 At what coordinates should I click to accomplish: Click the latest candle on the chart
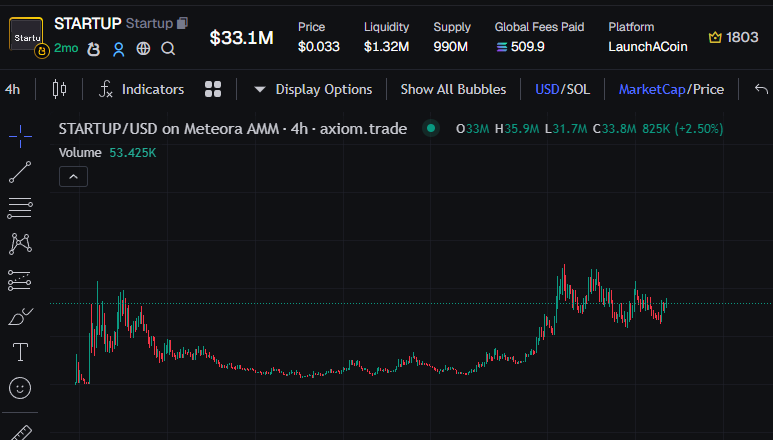[x=666, y=302]
